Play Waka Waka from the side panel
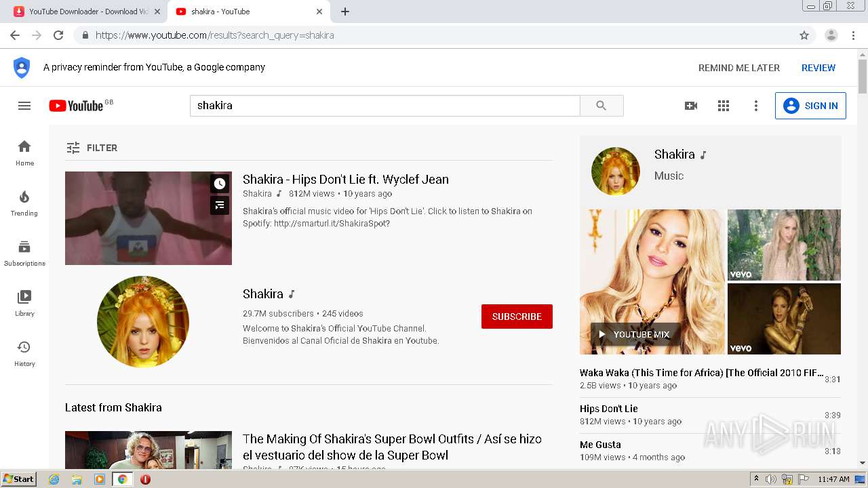 point(710,379)
